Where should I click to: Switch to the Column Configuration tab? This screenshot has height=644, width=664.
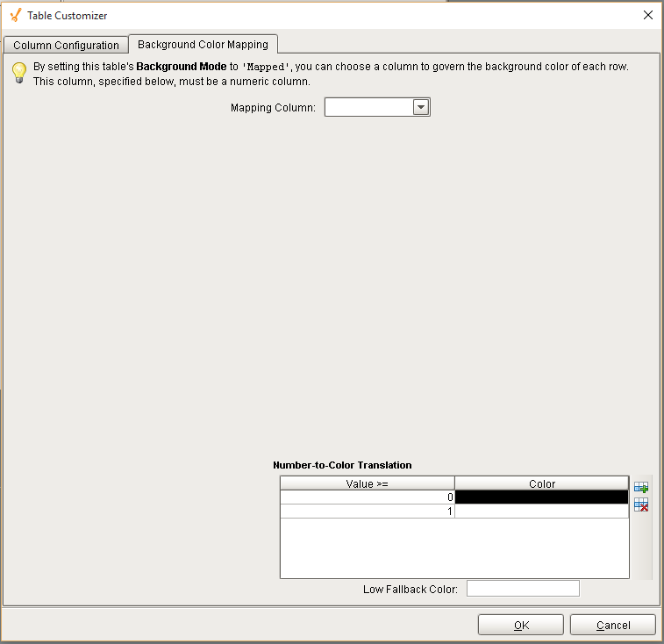[x=66, y=46]
